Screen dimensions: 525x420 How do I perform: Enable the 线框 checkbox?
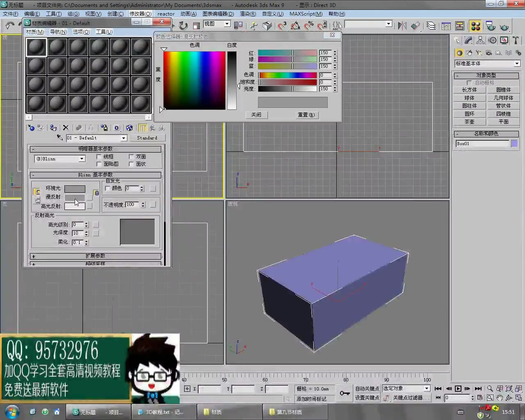click(99, 156)
